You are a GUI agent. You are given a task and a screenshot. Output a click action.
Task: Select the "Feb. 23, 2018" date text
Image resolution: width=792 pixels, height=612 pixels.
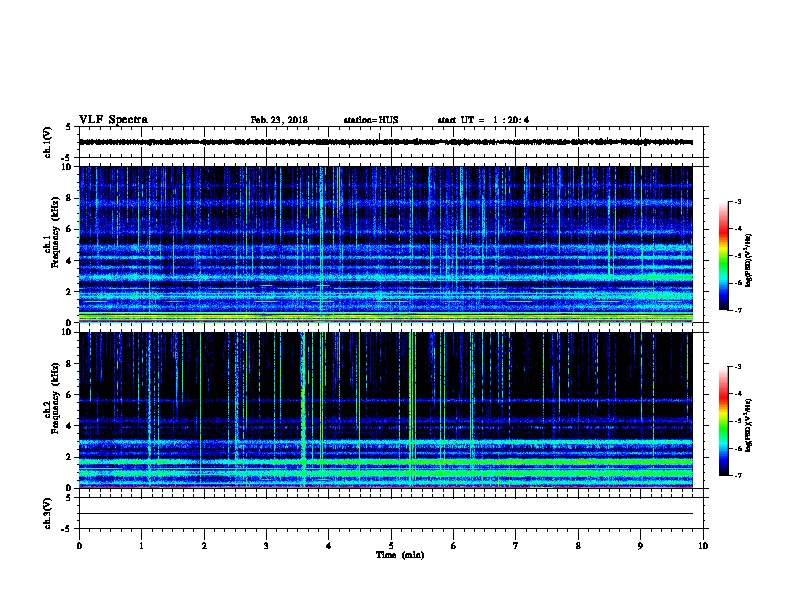point(279,120)
